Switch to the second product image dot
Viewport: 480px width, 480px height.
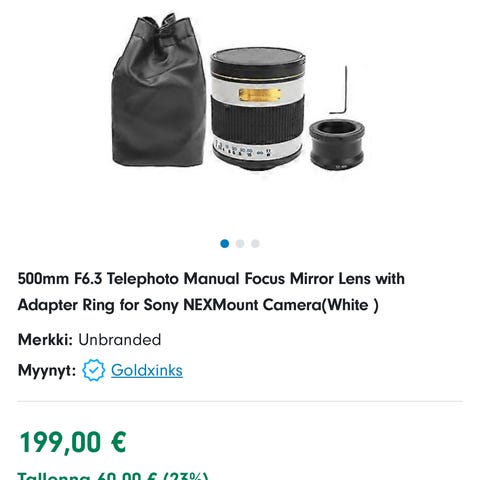click(240, 244)
